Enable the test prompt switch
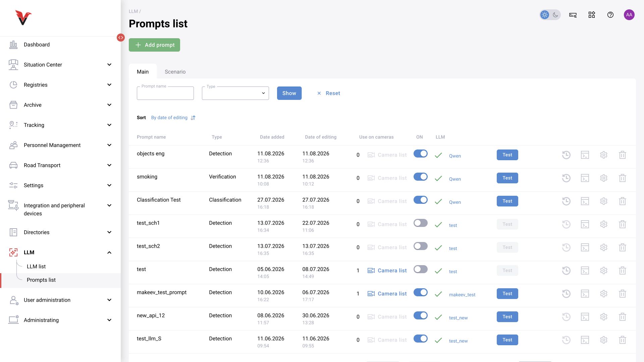 click(x=421, y=269)
